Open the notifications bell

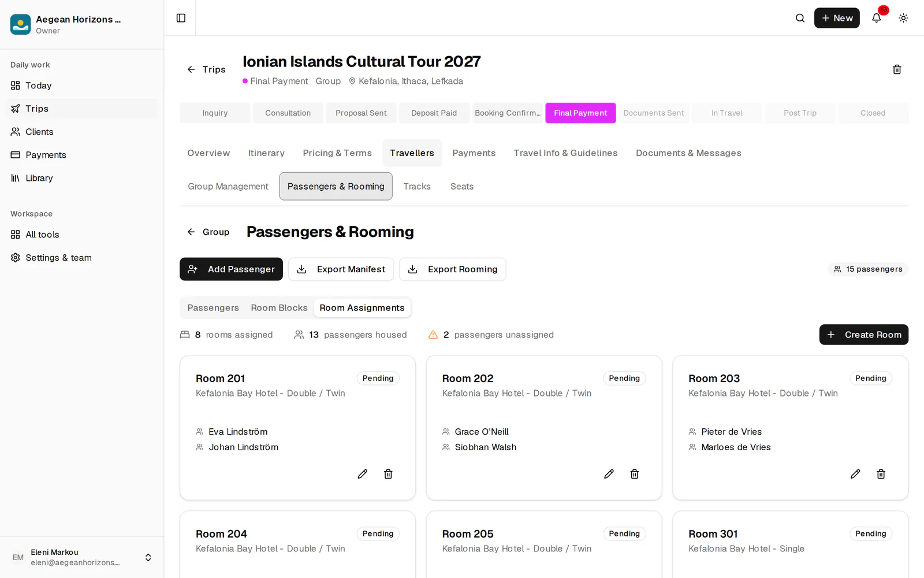point(876,18)
